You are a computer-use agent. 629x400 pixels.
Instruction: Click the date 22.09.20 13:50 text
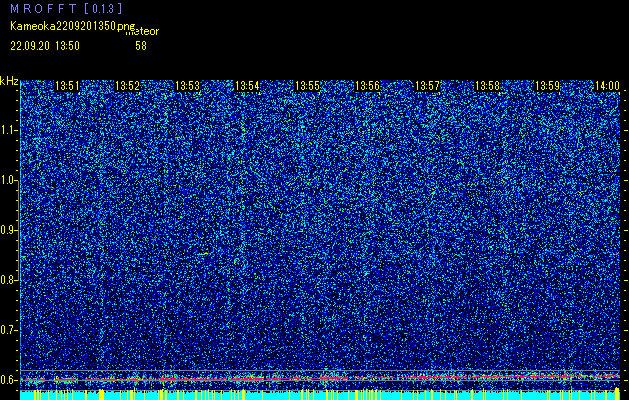click(x=45, y=46)
